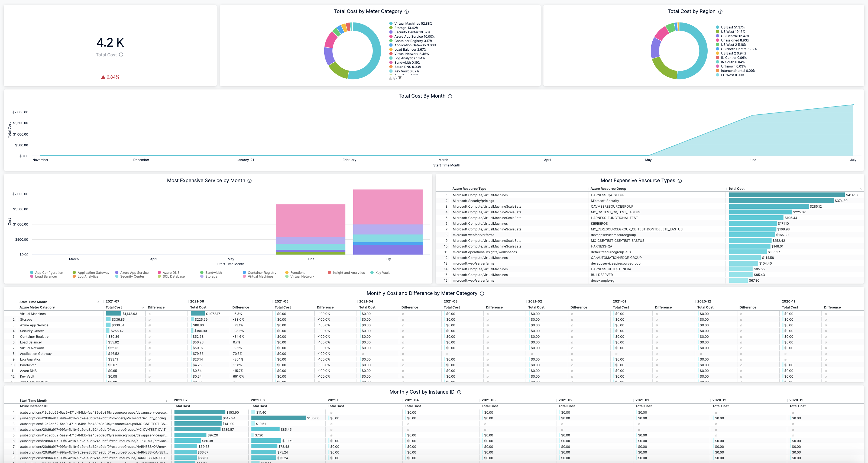The image size is (868, 463).
Task: Toggle Storage series in bottom chart legend
Action: coord(211,276)
